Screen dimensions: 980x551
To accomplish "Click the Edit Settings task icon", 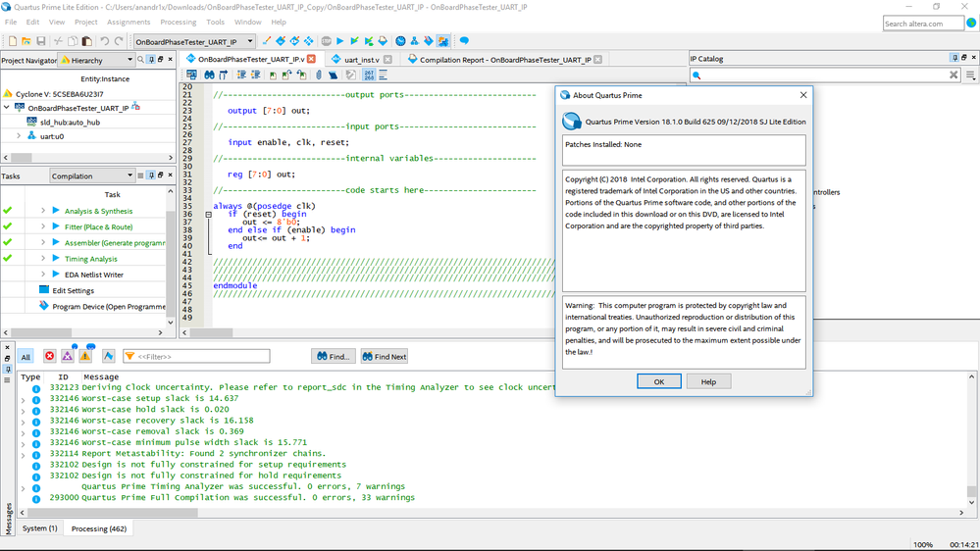I will 44,290.
